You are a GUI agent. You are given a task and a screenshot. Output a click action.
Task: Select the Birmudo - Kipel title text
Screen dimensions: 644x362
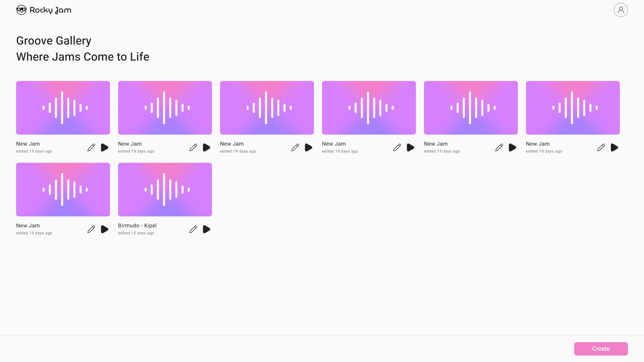point(137,226)
